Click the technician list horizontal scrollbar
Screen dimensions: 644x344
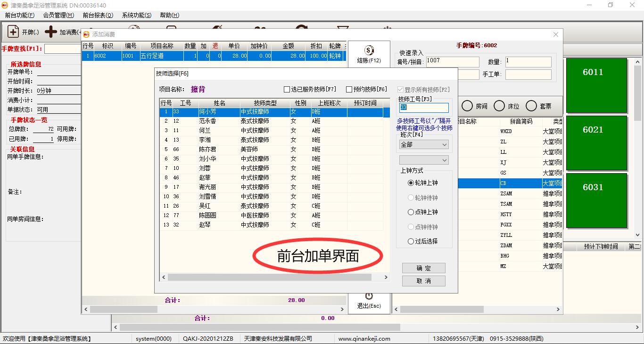click(274, 277)
